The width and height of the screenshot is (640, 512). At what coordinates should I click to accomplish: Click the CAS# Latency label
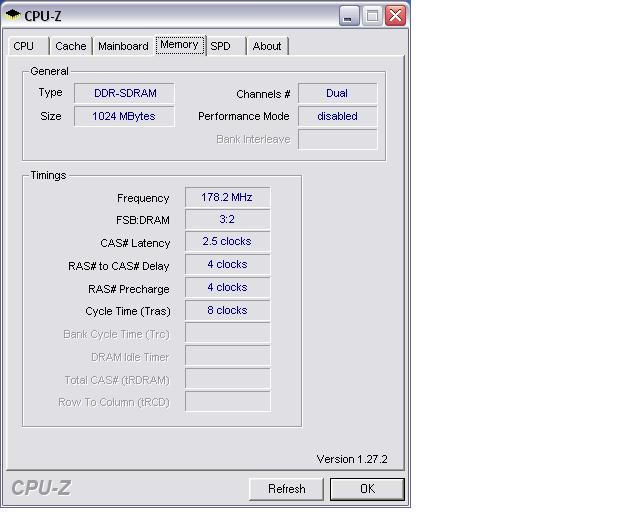pos(135,243)
